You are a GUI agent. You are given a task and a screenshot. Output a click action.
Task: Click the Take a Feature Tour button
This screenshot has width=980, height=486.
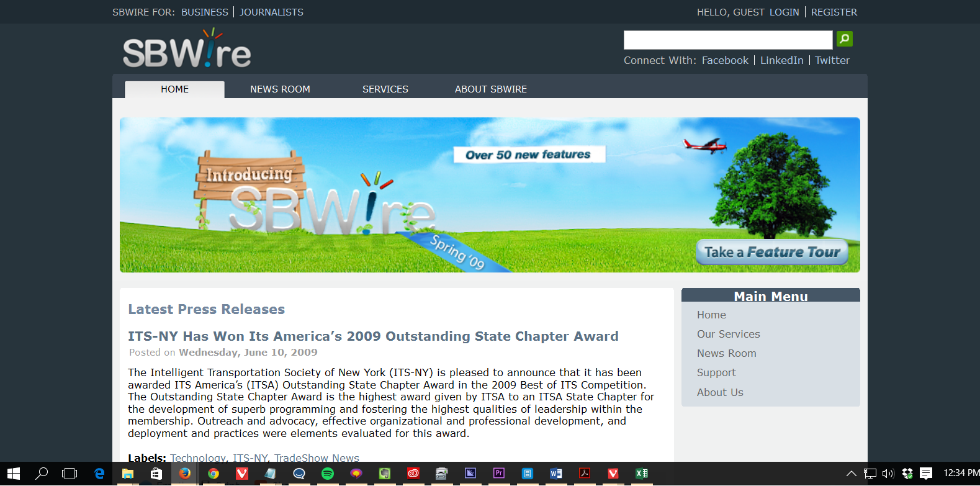(772, 252)
